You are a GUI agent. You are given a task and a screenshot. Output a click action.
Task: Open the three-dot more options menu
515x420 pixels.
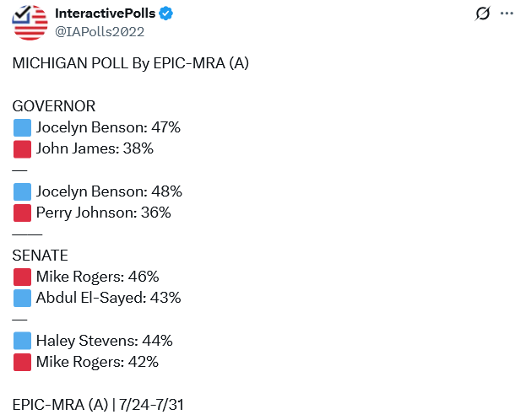507,13
